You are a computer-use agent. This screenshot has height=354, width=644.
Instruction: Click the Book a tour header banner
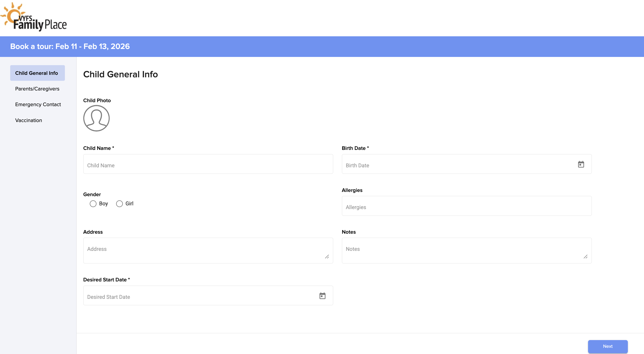click(x=322, y=46)
